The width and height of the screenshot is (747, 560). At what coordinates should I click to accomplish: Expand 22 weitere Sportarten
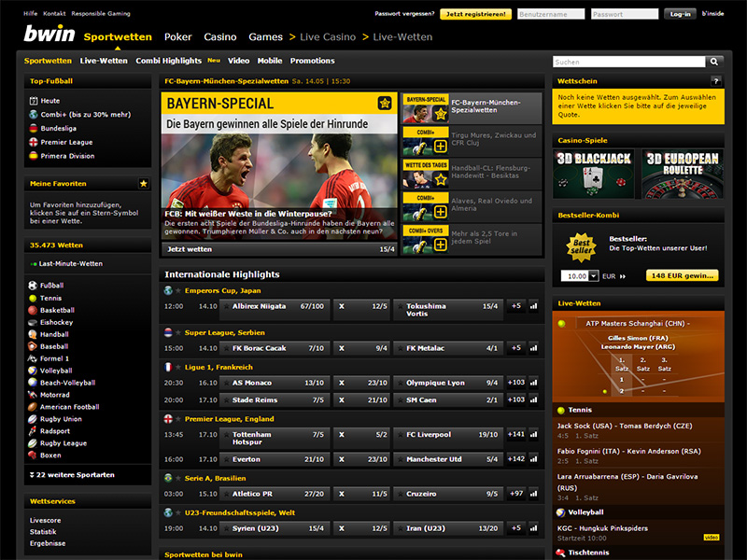click(x=72, y=475)
